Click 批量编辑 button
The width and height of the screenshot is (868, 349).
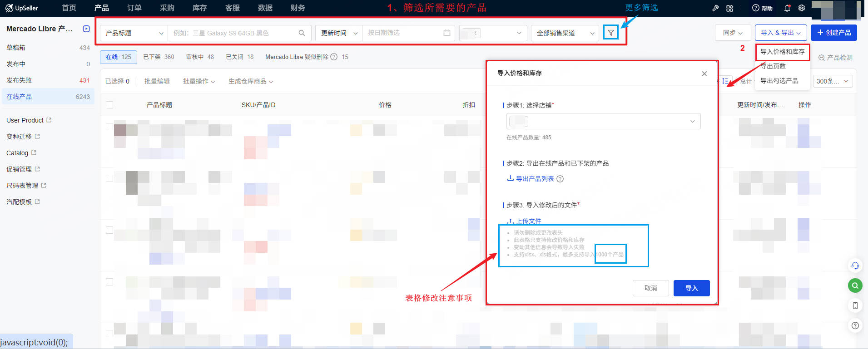click(x=157, y=81)
